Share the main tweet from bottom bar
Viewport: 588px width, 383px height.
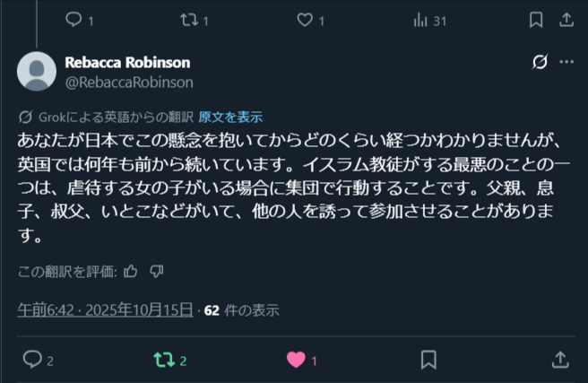click(560, 360)
